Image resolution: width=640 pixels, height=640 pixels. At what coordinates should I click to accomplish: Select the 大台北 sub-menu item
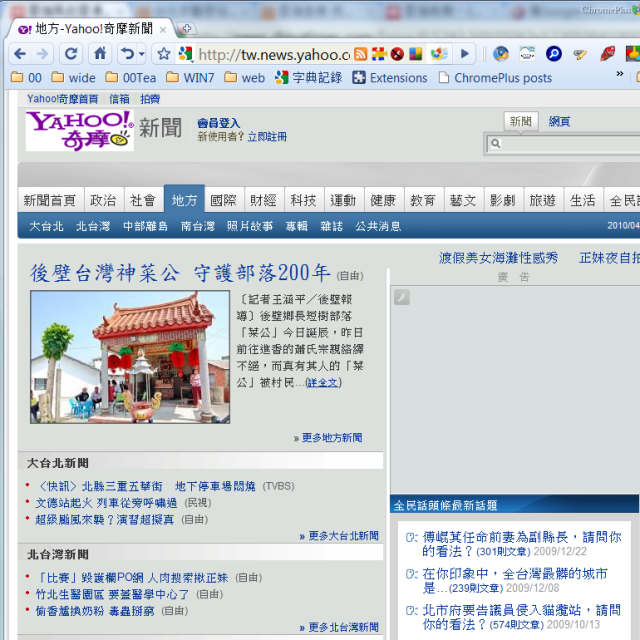(x=46, y=226)
